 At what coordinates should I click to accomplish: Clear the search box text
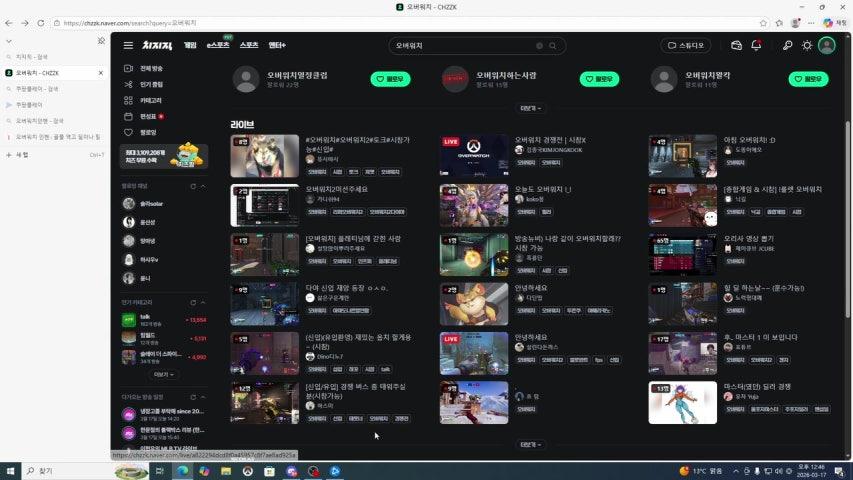[x=539, y=46]
